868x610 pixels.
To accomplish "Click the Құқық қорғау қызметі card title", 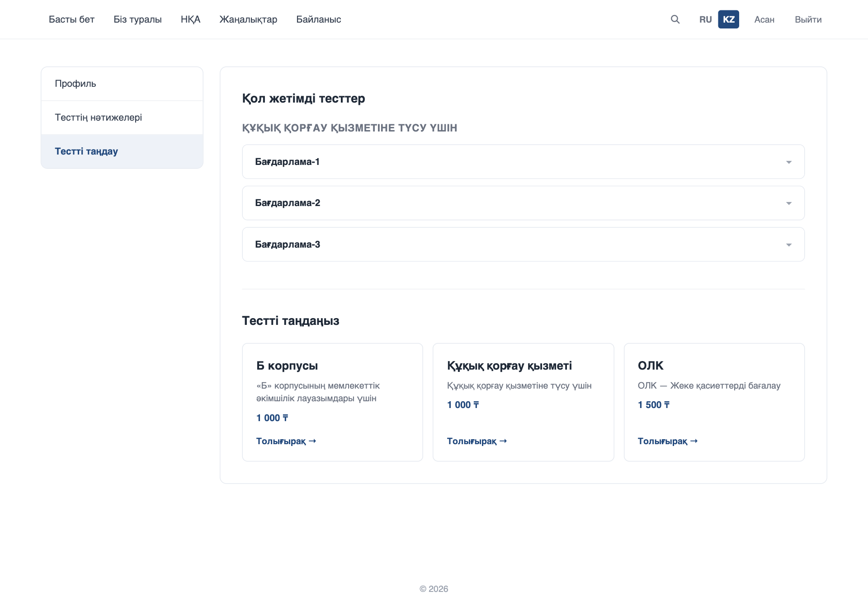I will click(509, 366).
